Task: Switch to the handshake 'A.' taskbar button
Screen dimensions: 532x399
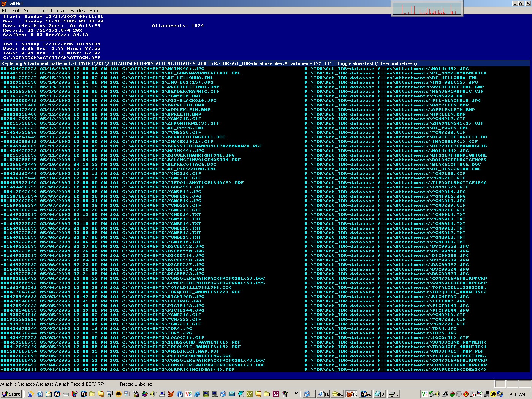Action: click(x=366, y=394)
